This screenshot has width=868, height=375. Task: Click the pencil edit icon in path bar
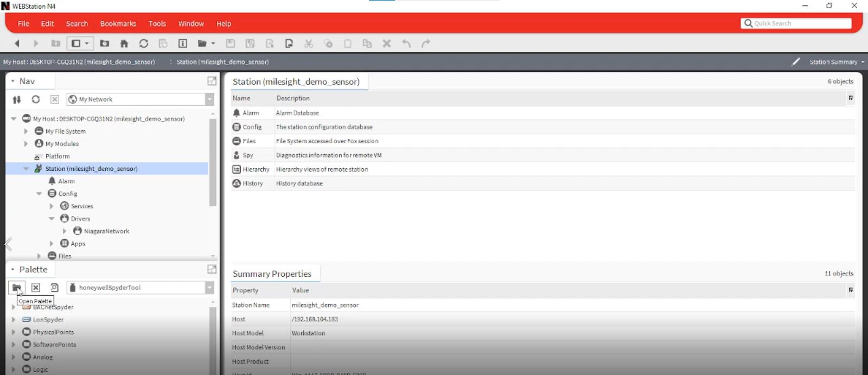pos(796,62)
